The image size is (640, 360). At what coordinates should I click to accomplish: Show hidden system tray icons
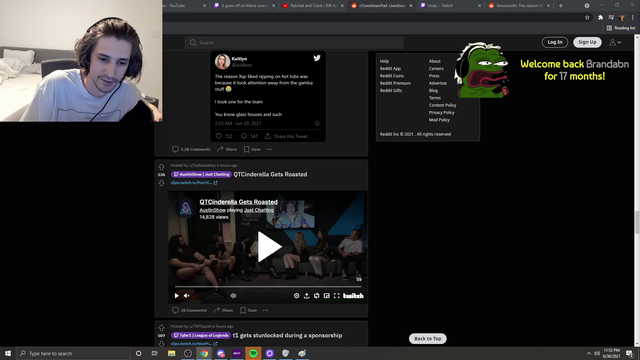[589, 353]
